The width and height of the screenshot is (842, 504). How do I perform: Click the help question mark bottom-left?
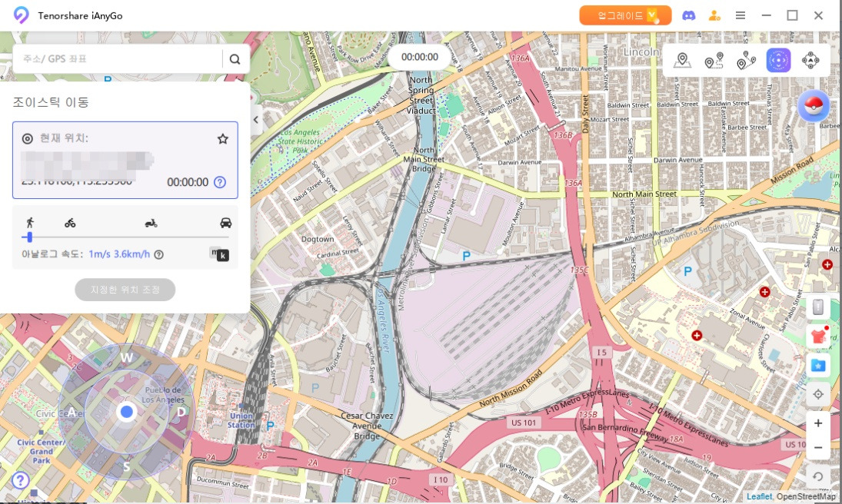click(21, 480)
